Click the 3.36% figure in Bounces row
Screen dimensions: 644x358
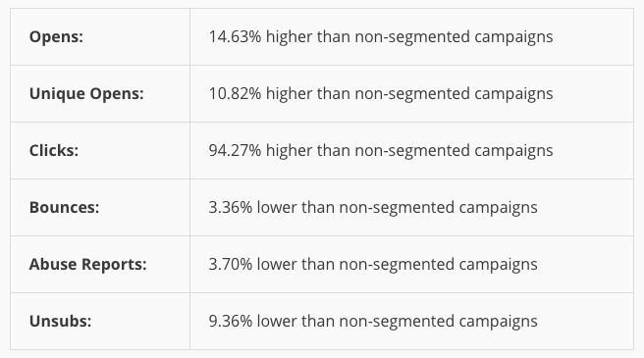pyautogui.click(x=231, y=207)
